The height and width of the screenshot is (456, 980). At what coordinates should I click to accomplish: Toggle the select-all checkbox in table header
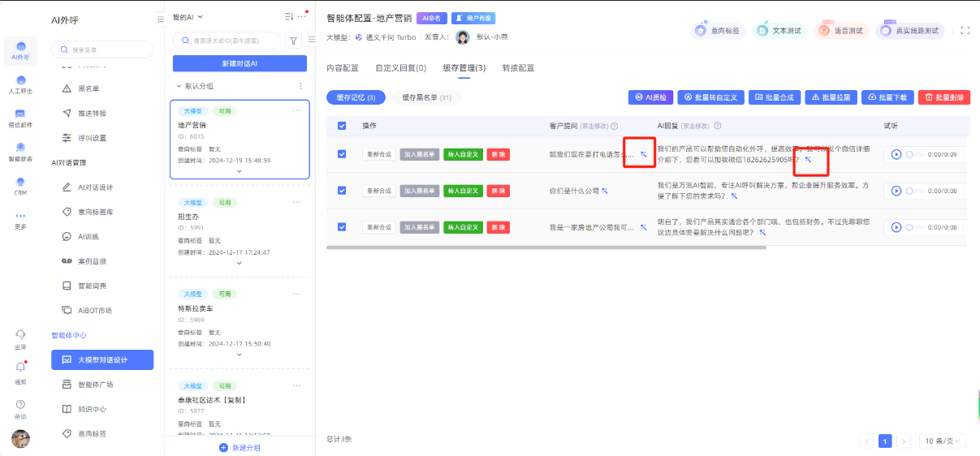tap(342, 126)
